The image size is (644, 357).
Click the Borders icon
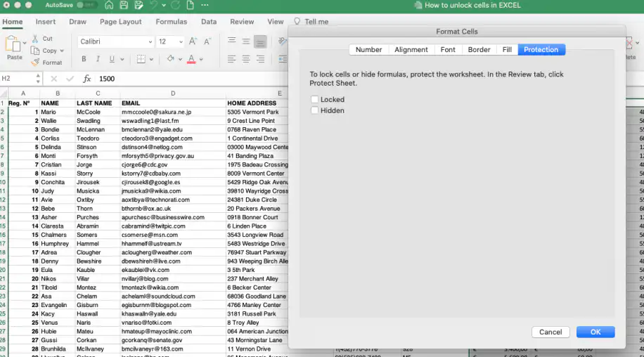(141, 59)
